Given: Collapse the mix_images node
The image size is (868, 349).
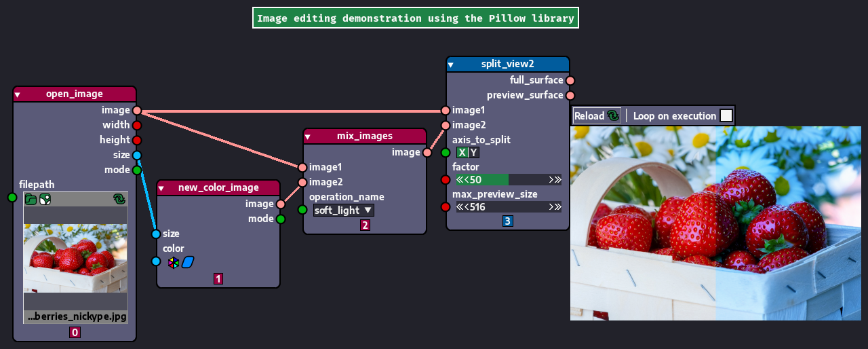Looking at the screenshot, I should (x=308, y=136).
